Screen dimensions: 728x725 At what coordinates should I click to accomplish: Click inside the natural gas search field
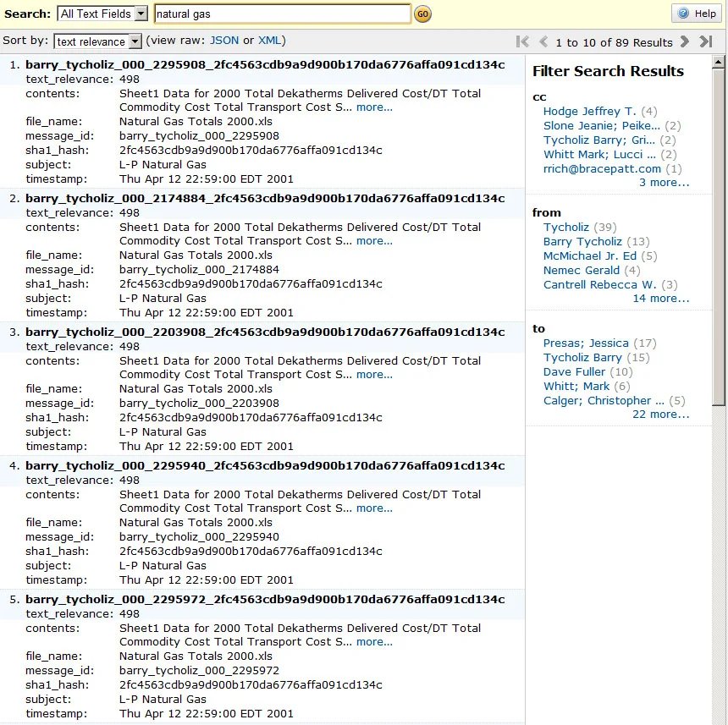[280, 14]
